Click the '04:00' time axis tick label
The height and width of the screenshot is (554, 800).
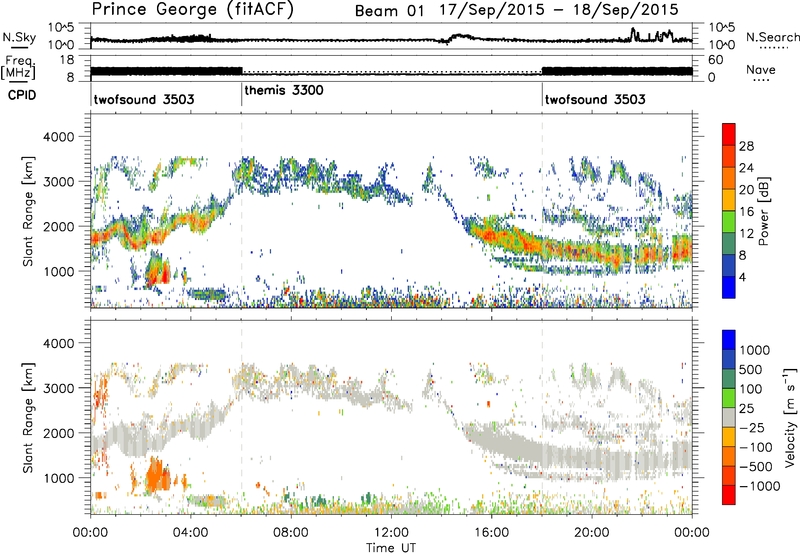[x=190, y=533]
